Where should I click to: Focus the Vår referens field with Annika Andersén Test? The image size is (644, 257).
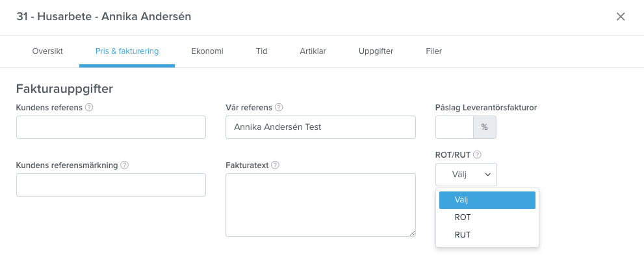(321, 127)
